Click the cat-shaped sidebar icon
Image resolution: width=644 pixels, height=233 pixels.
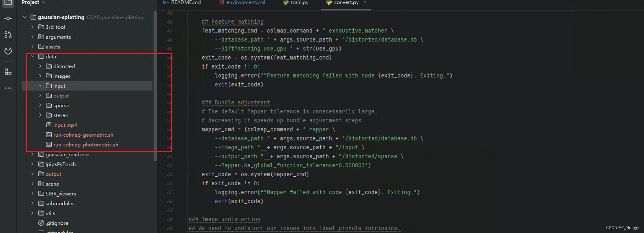(x=8, y=51)
